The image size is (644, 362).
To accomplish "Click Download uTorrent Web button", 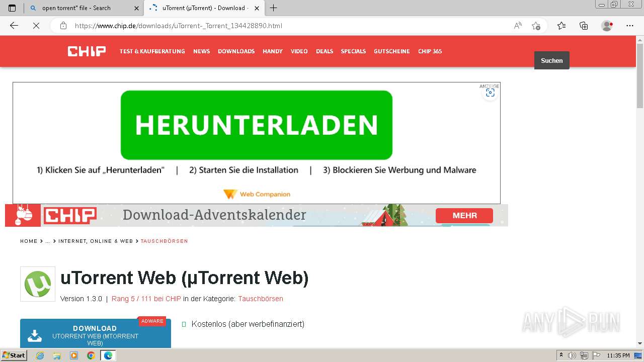I will click(x=96, y=333).
